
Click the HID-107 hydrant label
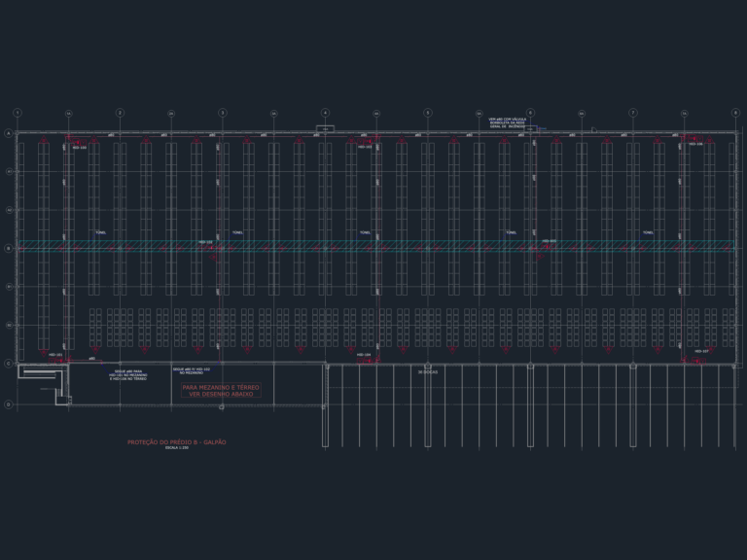coord(701,351)
